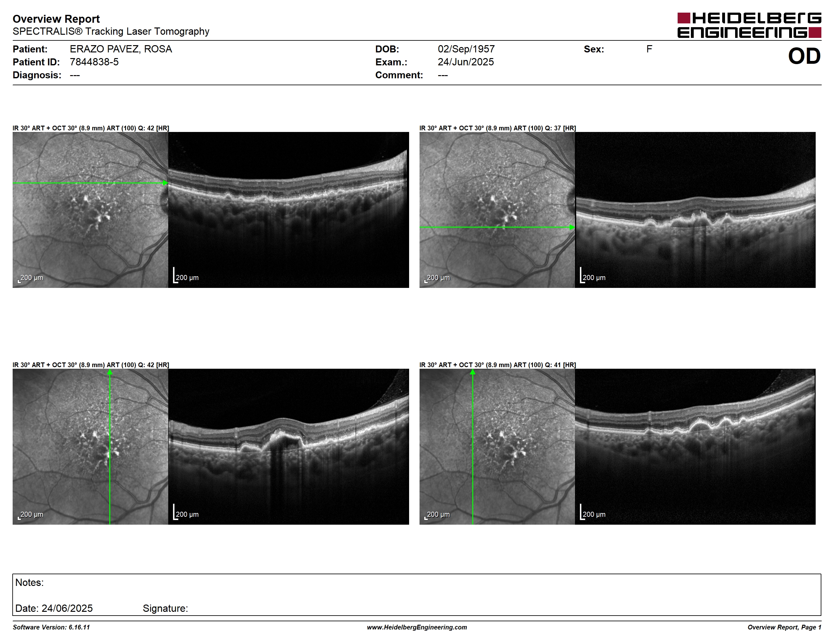This screenshot has width=834, height=644.
Task: Open bottom-left infrared fundus image
Action: 90,446
